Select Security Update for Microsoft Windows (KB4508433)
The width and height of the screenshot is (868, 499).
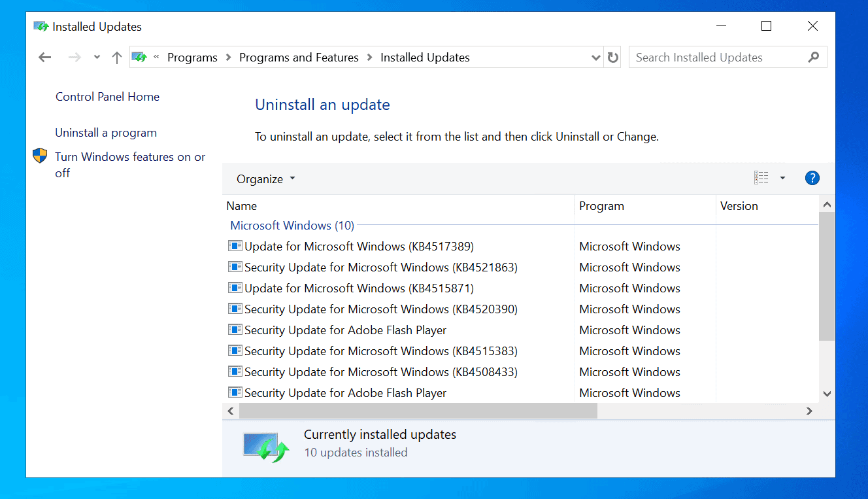click(x=381, y=372)
